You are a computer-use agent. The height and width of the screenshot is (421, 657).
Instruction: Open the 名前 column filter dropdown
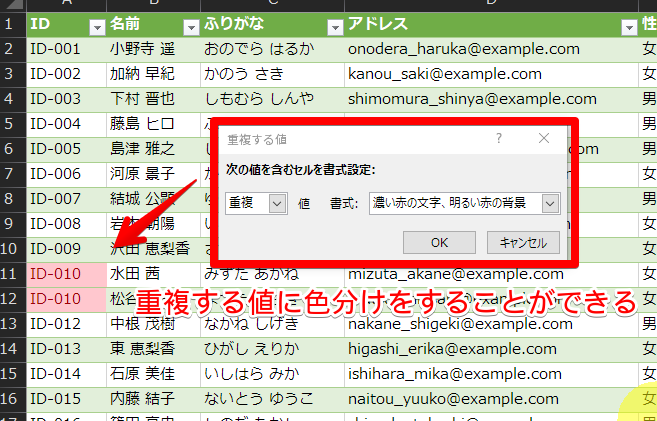coord(188,26)
